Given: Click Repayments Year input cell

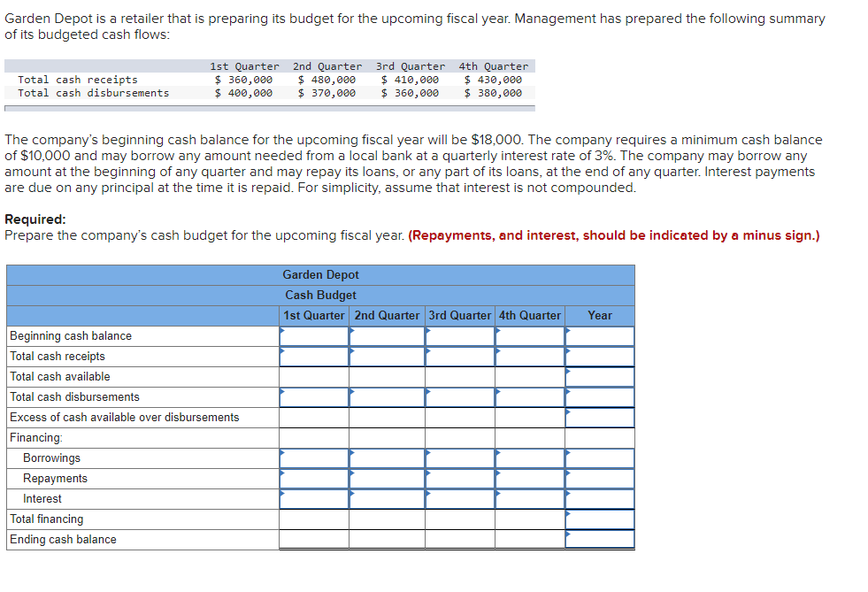Looking at the screenshot, I should (600, 479).
